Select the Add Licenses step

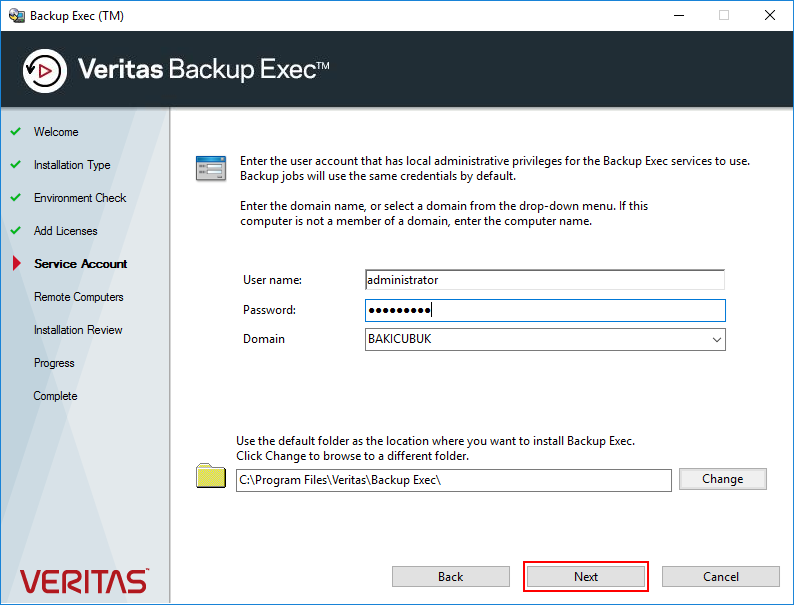click(65, 231)
